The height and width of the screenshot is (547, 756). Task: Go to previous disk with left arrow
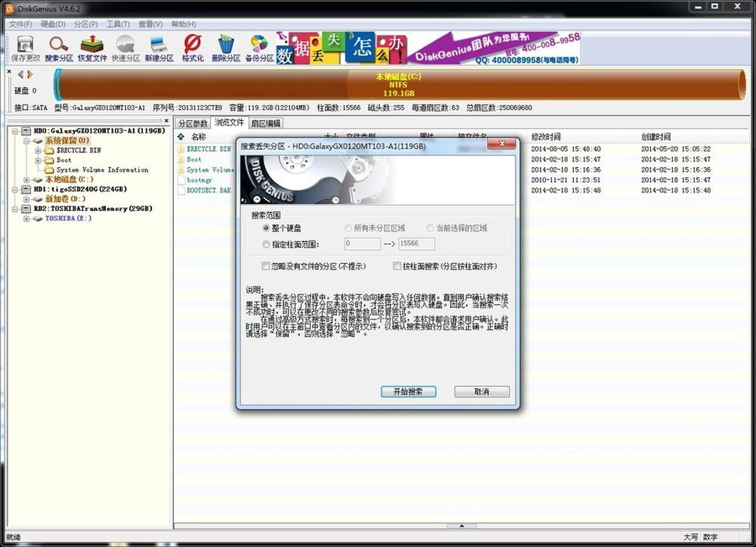click(x=20, y=74)
